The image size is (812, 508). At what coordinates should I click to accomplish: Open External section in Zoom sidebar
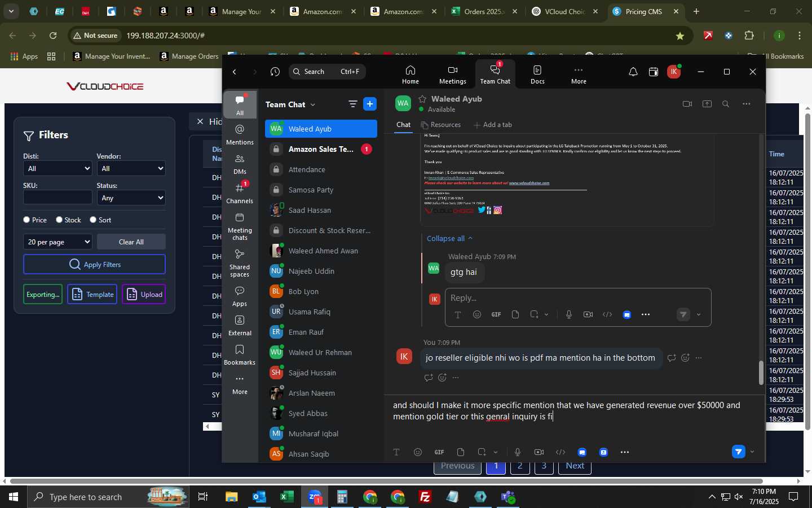click(240, 326)
